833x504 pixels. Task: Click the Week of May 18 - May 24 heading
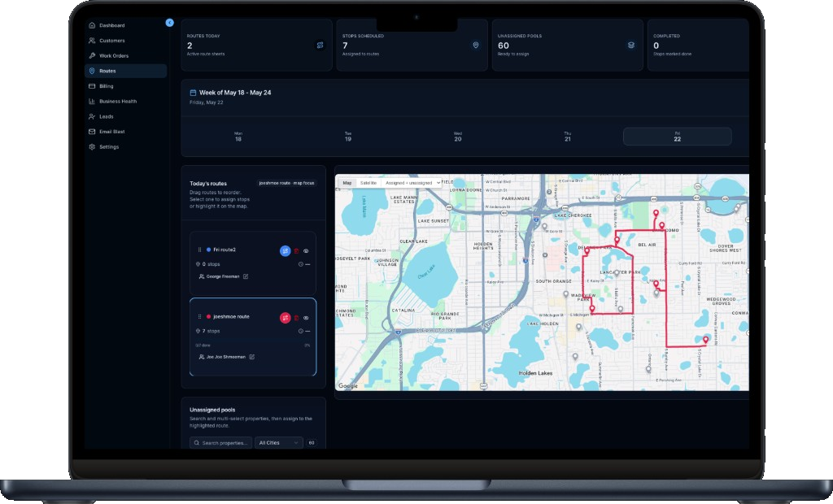[x=235, y=93]
